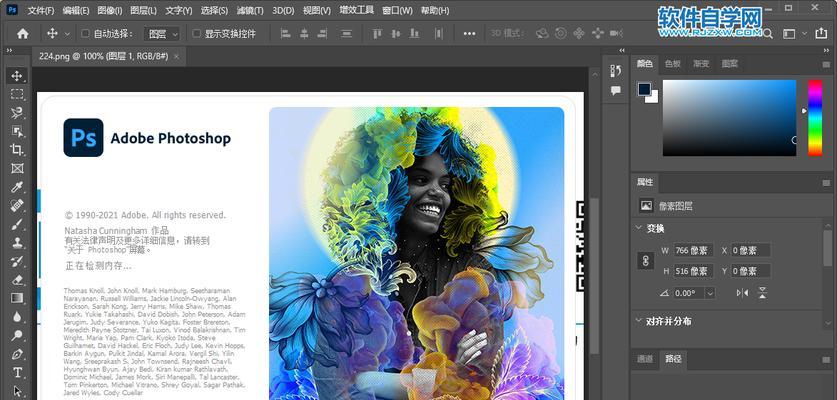837x400 pixels.
Task: Click the rainbow hue slider strip
Action: (x=815, y=118)
